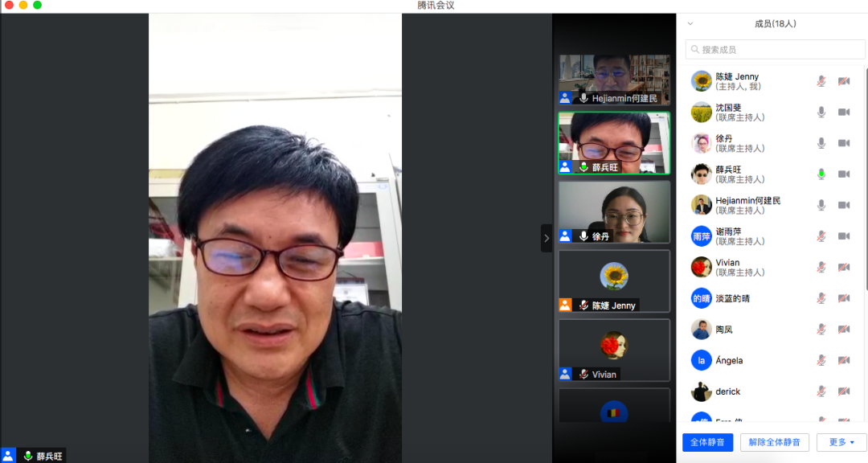Select 淡蓝的晴 in the member list
868x463 pixels.
(732, 298)
